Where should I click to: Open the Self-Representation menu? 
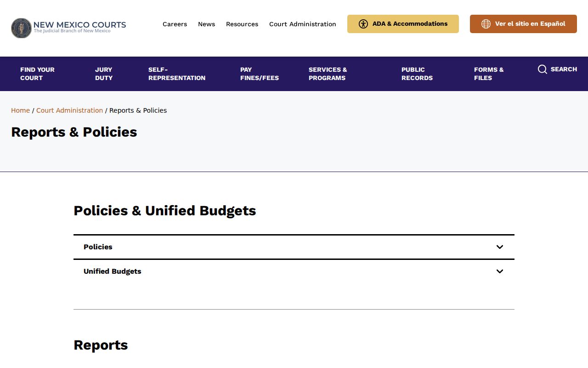[x=177, y=74]
